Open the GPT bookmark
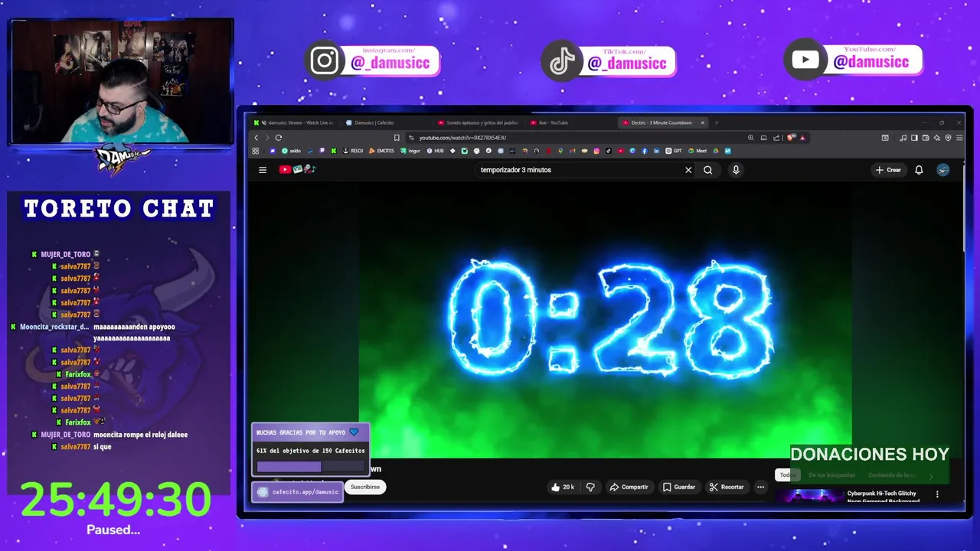This screenshot has height=551, width=980. click(675, 151)
